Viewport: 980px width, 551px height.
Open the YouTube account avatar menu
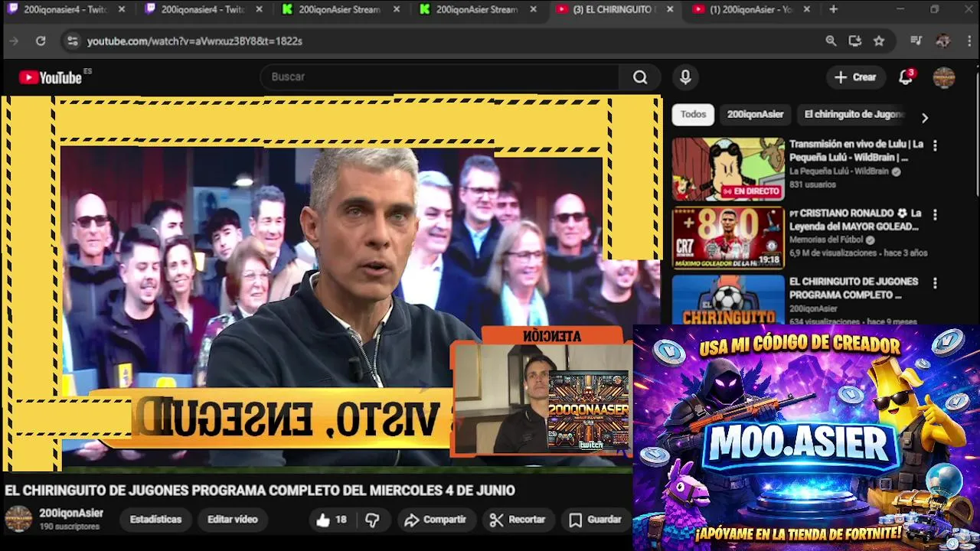[x=944, y=77]
